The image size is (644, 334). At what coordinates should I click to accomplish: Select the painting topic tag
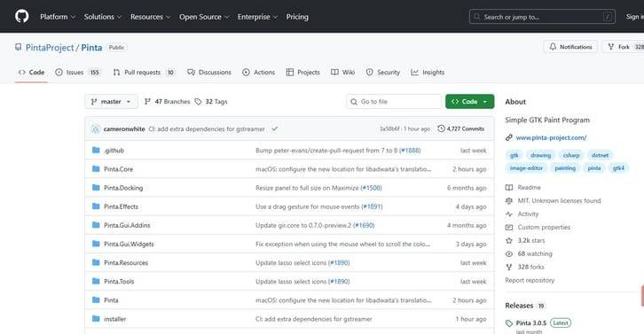(x=565, y=168)
